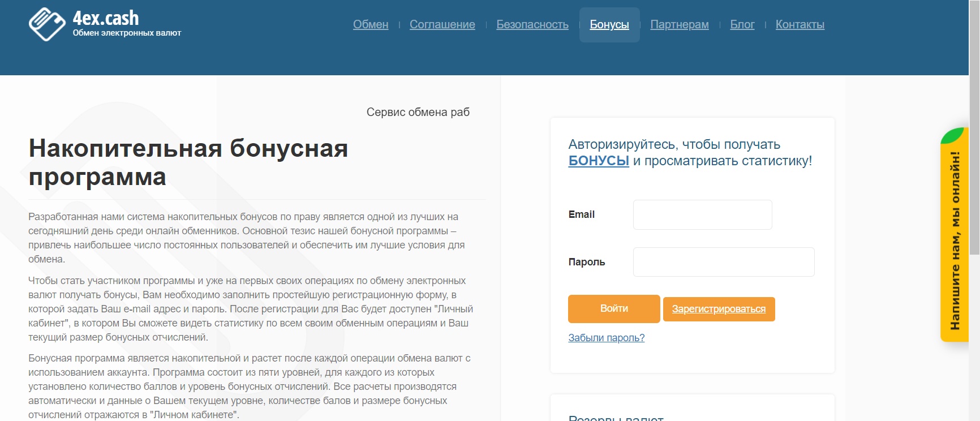980x421 pixels.
Task: Click the heading Накопительная бонусная программа
Action: coord(188,162)
